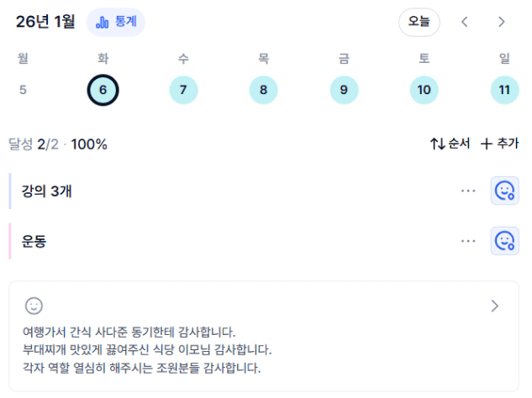Click the smiley check icon for 운동

coord(504,241)
